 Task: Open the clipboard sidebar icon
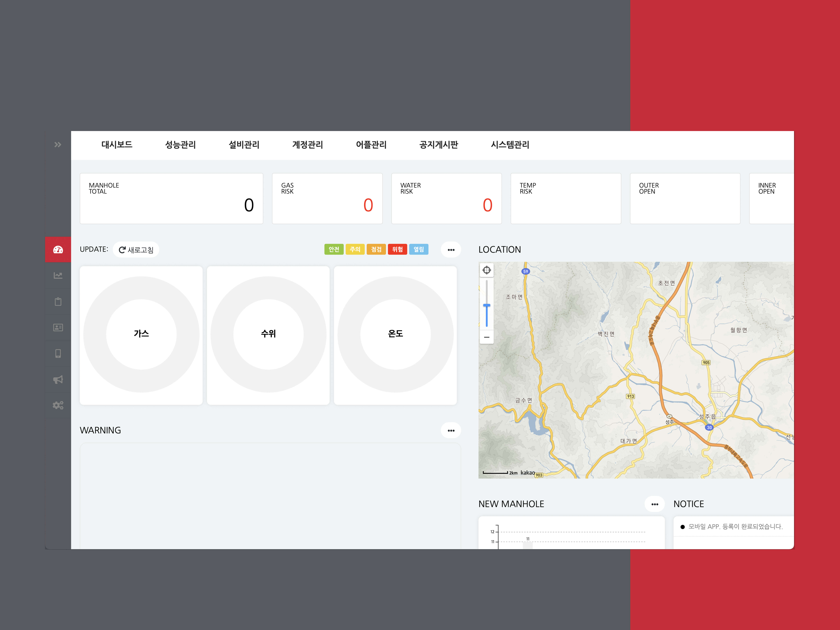[58, 302]
